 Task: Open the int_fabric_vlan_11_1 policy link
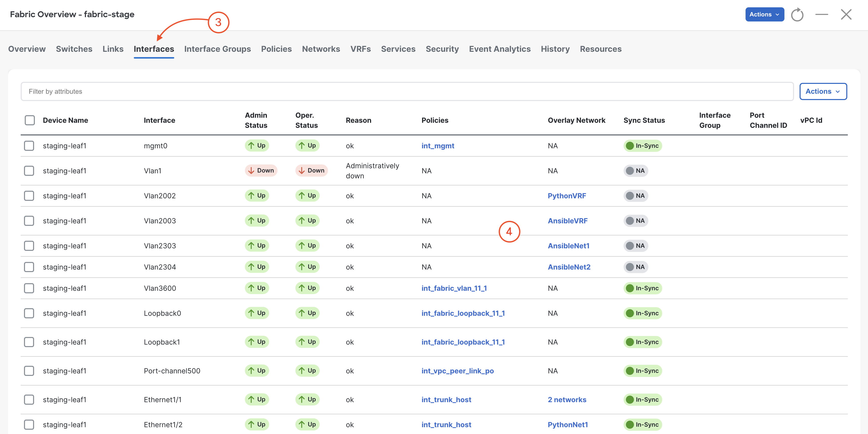pos(454,288)
